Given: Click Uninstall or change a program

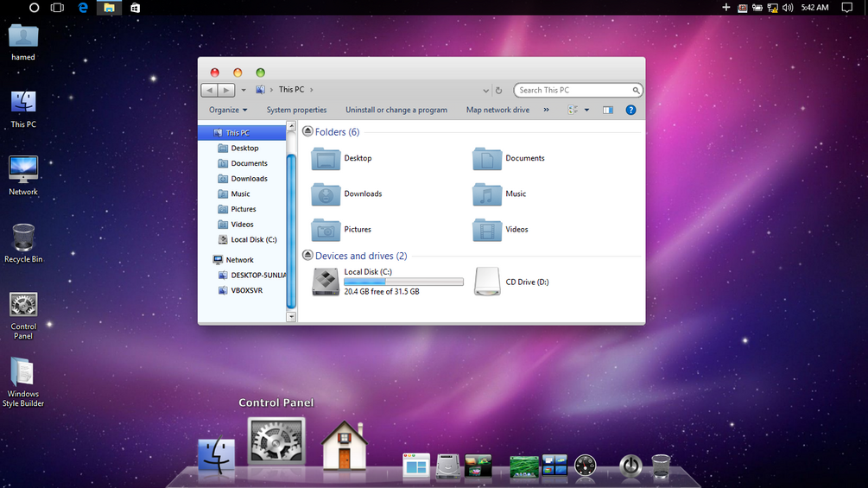Looking at the screenshot, I should tap(396, 110).
